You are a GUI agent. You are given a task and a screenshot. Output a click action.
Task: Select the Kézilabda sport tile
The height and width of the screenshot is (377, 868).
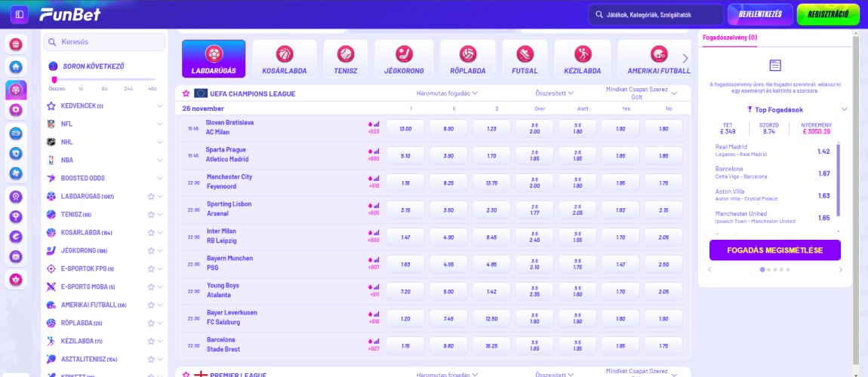[x=583, y=59]
